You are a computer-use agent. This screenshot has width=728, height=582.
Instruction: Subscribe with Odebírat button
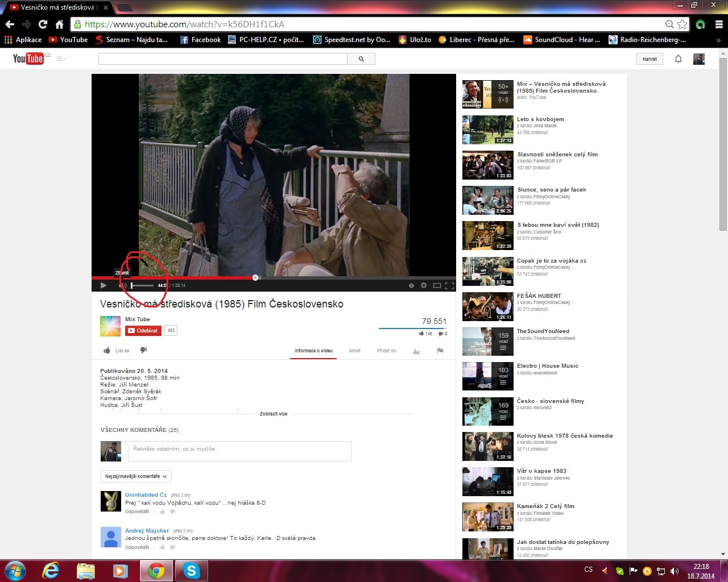[143, 330]
